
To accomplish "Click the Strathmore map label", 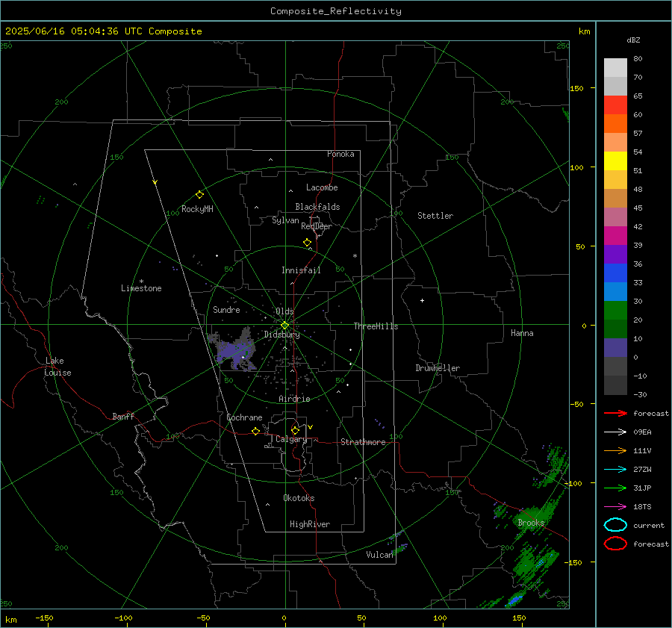I will pyautogui.click(x=363, y=442).
